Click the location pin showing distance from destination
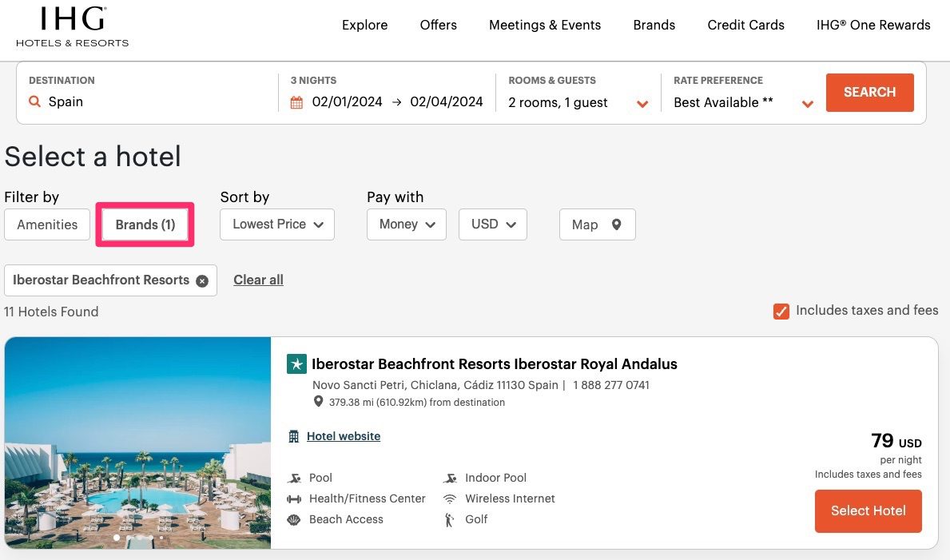 point(318,402)
